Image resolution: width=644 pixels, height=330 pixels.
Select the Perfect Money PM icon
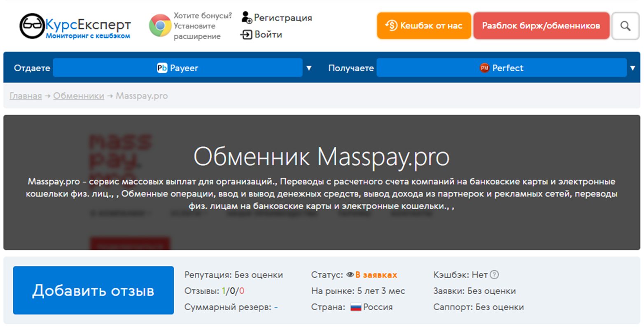(485, 68)
